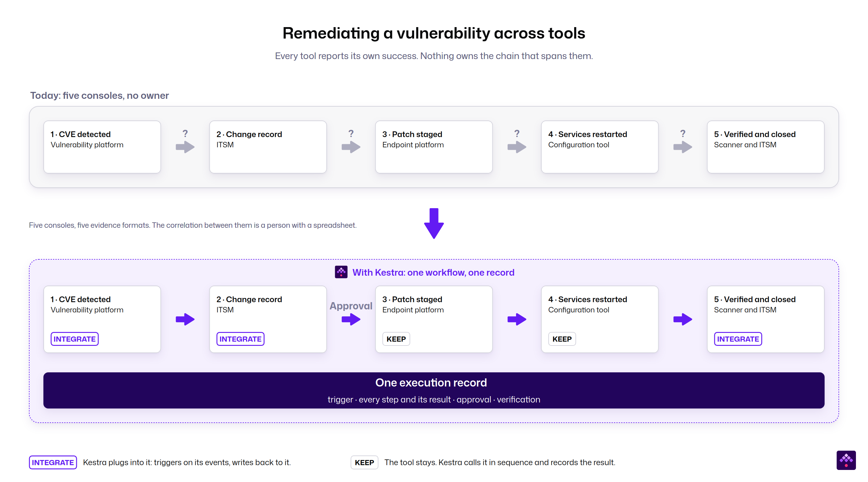
Task: Click 'Today: five consoles, no owner' heading
Action: click(x=99, y=96)
